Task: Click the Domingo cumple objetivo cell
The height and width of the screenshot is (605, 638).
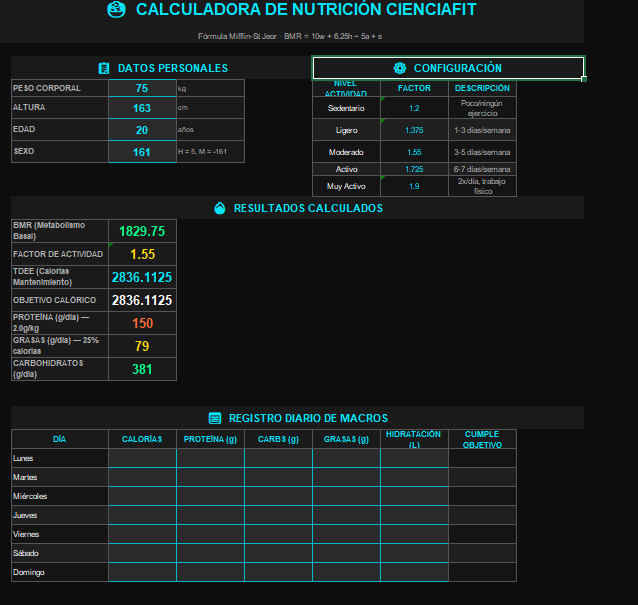Action: [482, 572]
